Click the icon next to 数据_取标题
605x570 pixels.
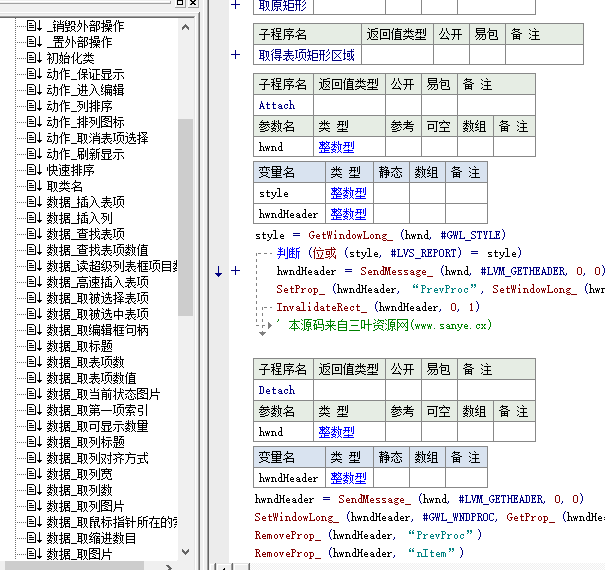(x=33, y=346)
